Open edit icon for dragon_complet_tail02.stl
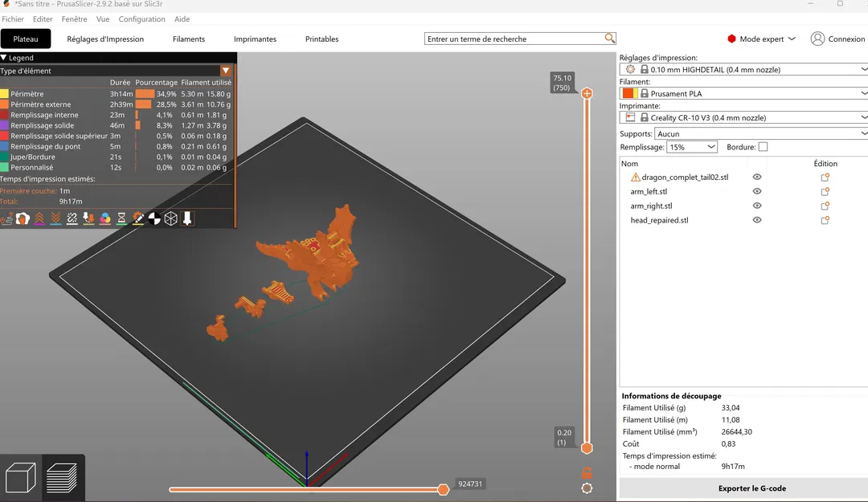 coord(825,178)
